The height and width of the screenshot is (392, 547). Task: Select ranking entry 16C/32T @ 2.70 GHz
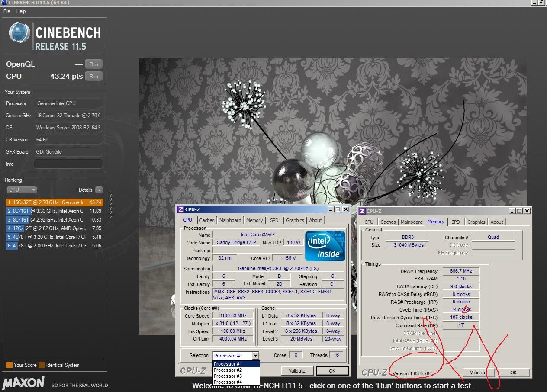(55, 202)
